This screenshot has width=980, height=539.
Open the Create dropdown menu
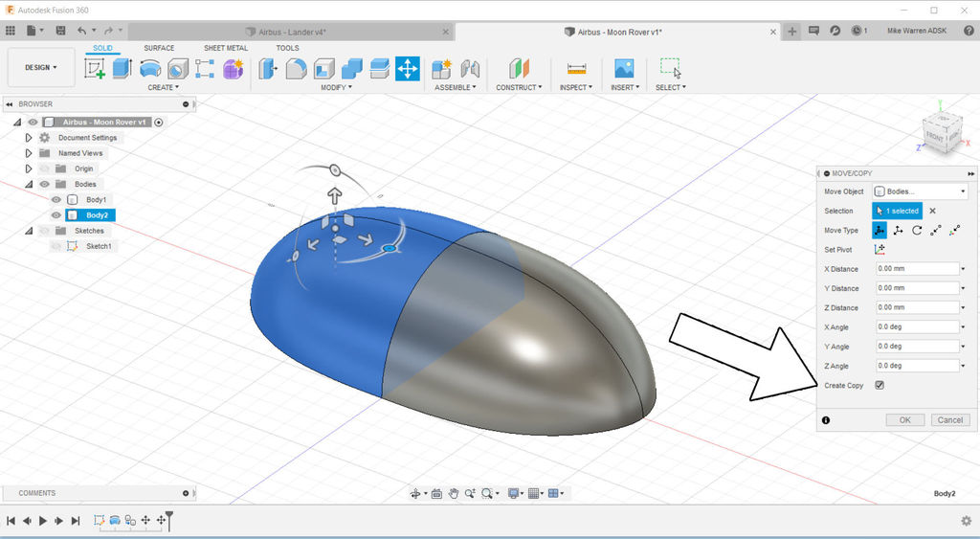pos(163,87)
